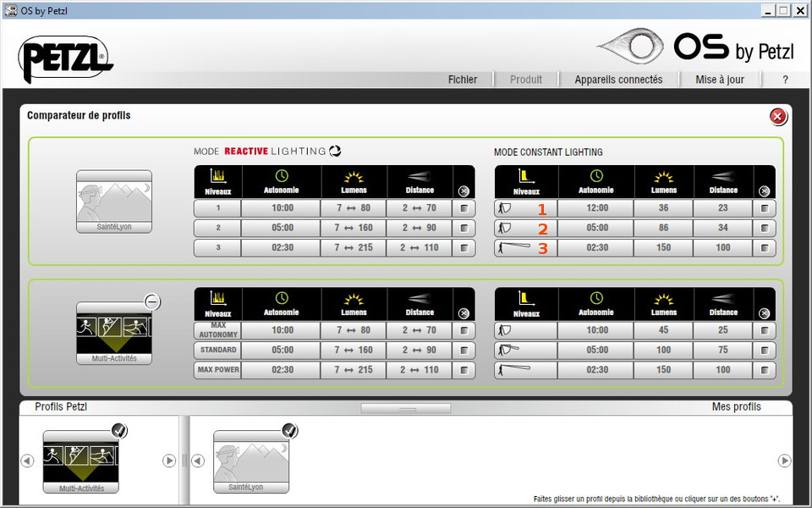
Task: Open the ? help menu
Action: [x=785, y=80]
